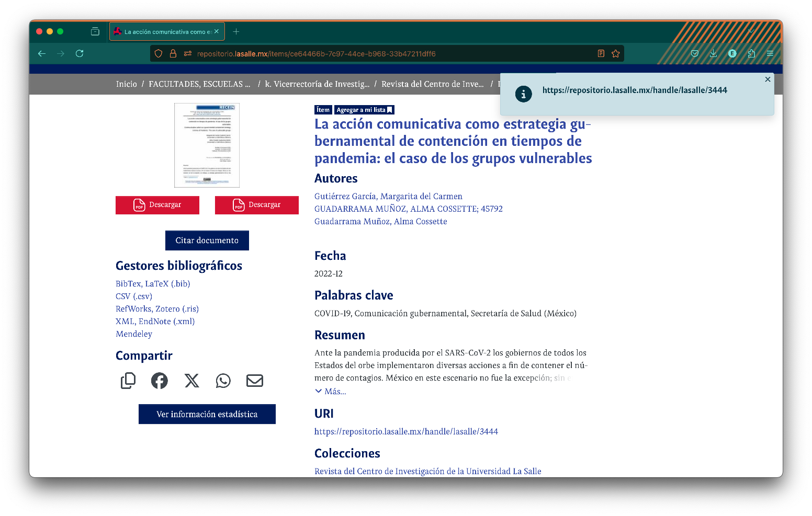Dismiss the URL notification popup

[x=768, y=79]
